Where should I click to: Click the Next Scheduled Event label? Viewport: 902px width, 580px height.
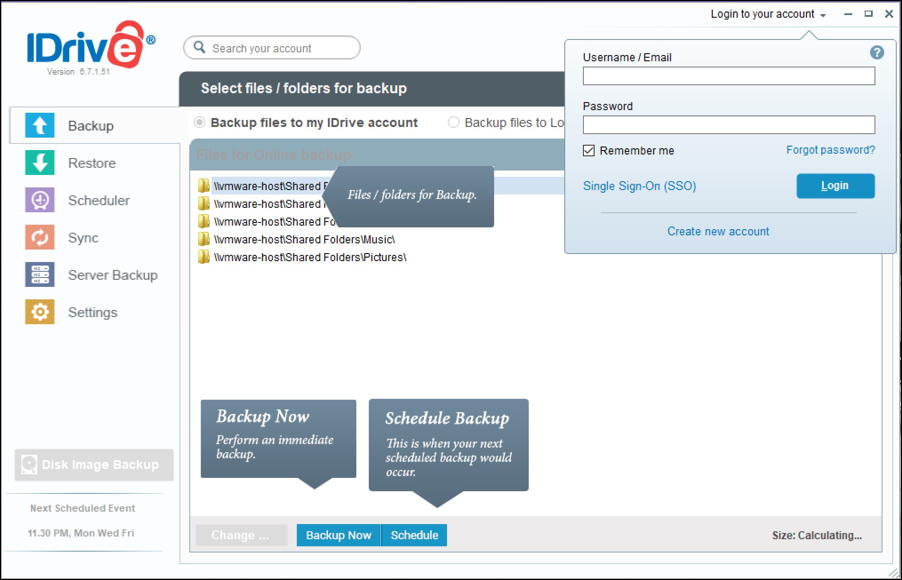(82, 508)
